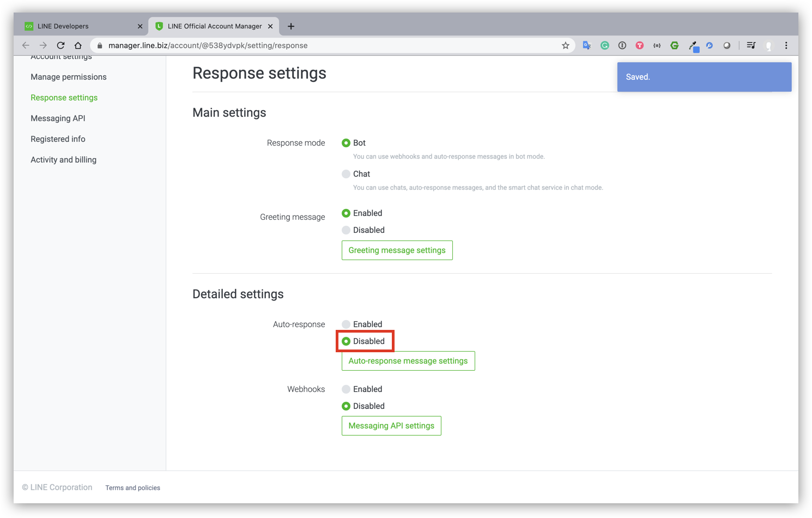The height and width of the screenshot is (518, 812).
Task: Open the green G hexagon extension icon
Action: pos(675,45)
